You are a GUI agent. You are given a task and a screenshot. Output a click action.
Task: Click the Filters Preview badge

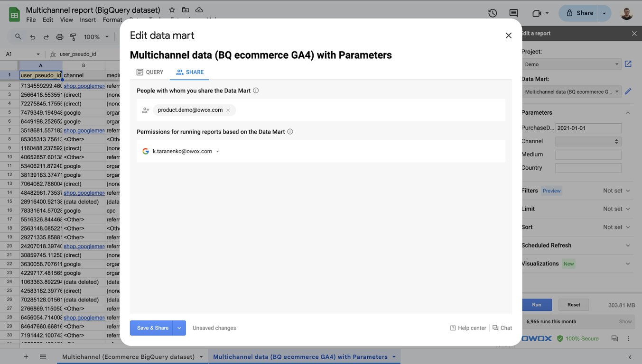tap(552, 191)
